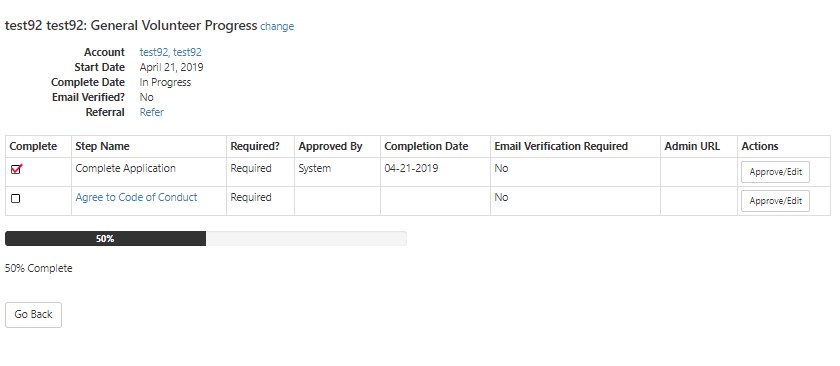Viewport: 840px width, 366px height.
Task: Click the Step Name column header
Action: tap(102, 146)
